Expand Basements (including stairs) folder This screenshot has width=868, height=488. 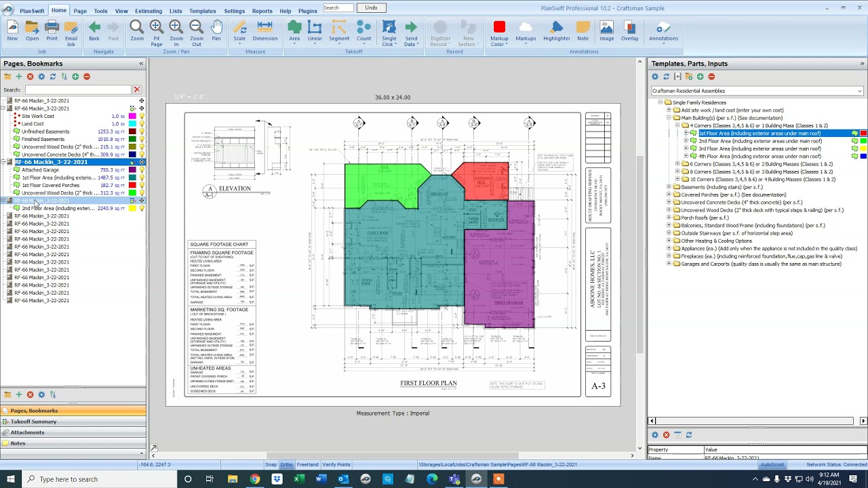[669, 187]
